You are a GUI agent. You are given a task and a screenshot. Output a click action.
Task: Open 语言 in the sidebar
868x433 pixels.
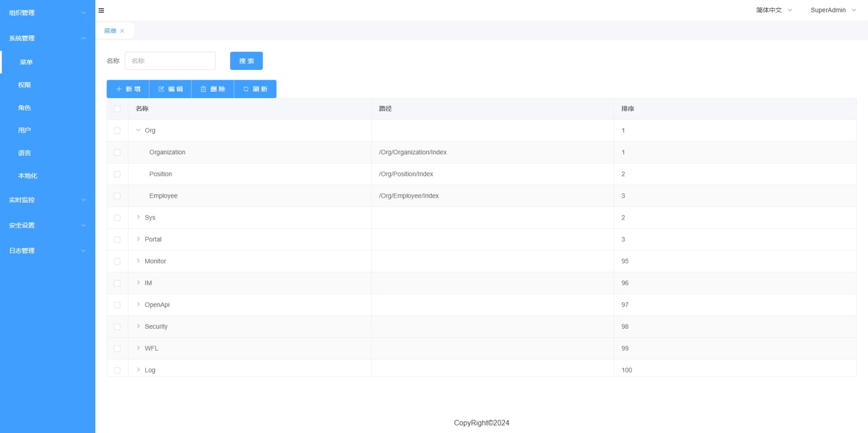pos(48,153)
